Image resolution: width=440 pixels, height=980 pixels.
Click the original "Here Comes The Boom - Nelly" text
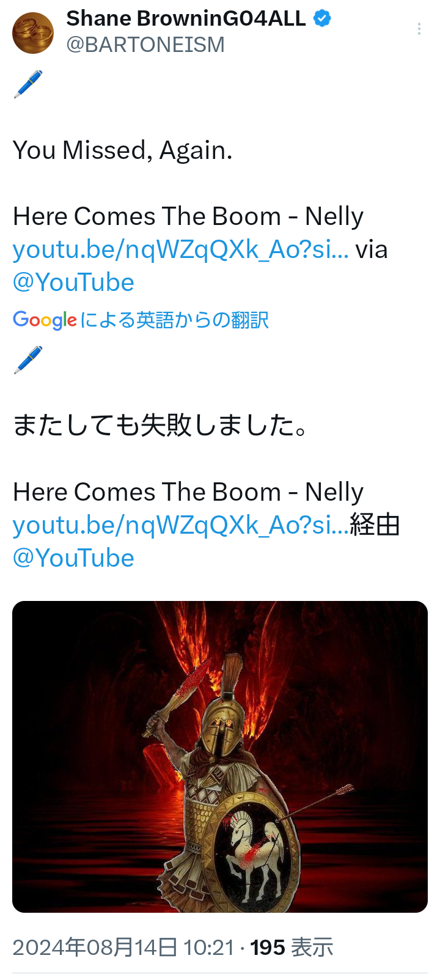click(188, 216)
